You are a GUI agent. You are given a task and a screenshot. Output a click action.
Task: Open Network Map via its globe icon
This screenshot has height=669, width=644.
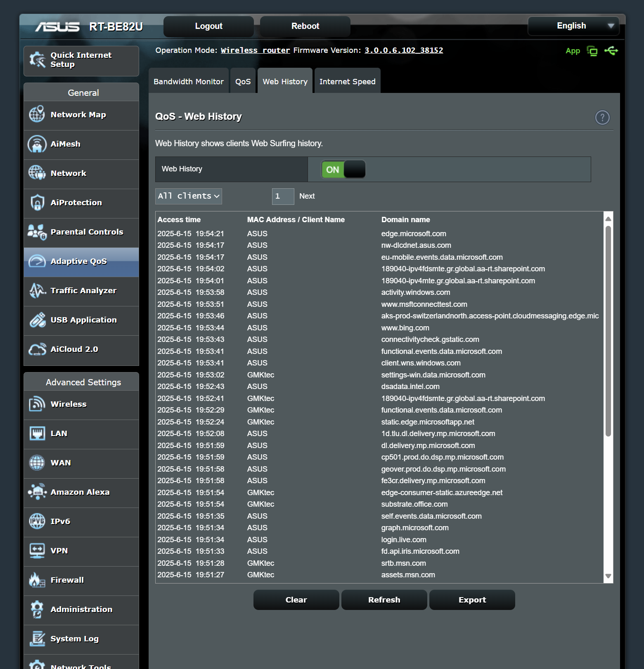[37, 114]
